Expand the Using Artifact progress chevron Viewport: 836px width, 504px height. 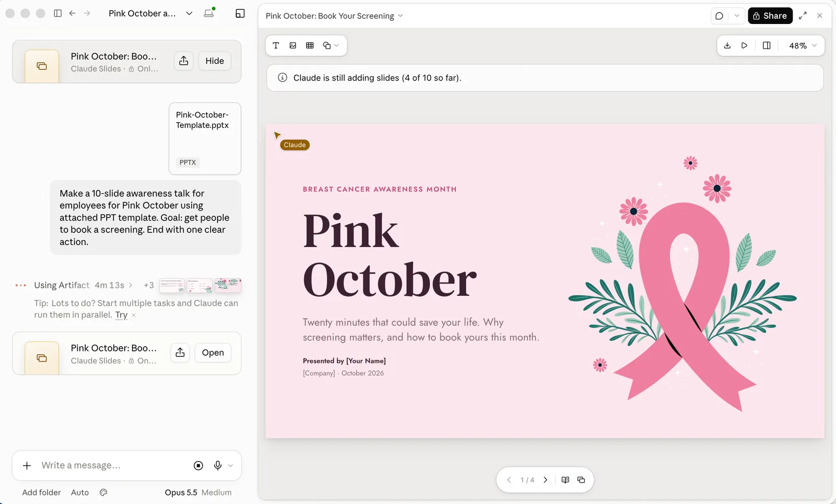coord(131,285)
